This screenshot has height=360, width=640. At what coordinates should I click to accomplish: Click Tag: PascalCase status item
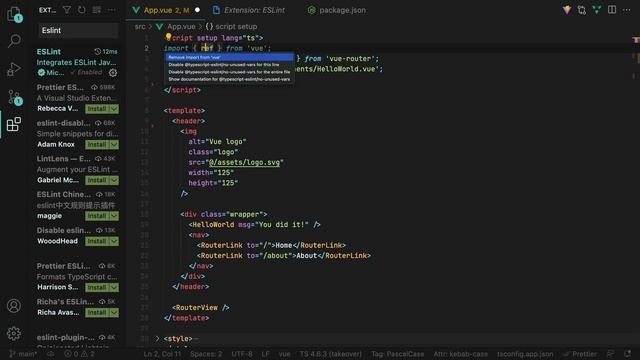398,354
